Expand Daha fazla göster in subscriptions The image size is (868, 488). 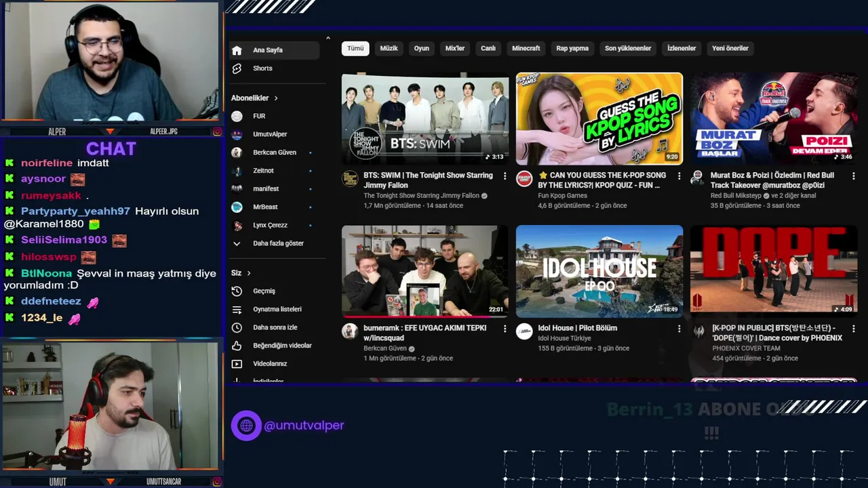(278, 243)
